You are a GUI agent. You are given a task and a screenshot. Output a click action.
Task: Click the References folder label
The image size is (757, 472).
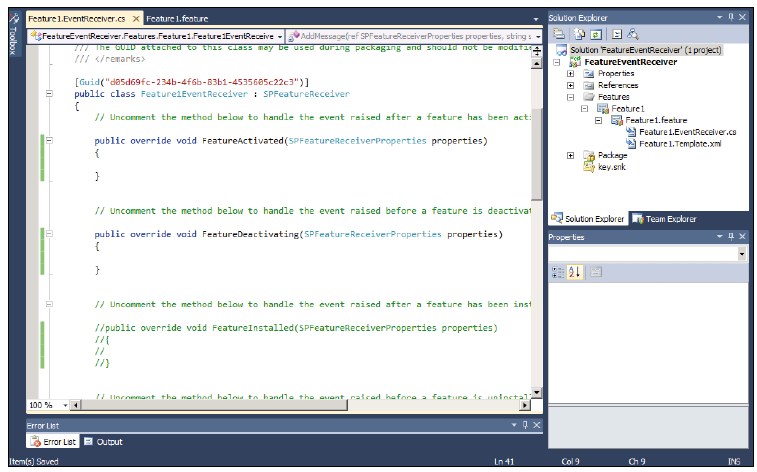[617, 85]
